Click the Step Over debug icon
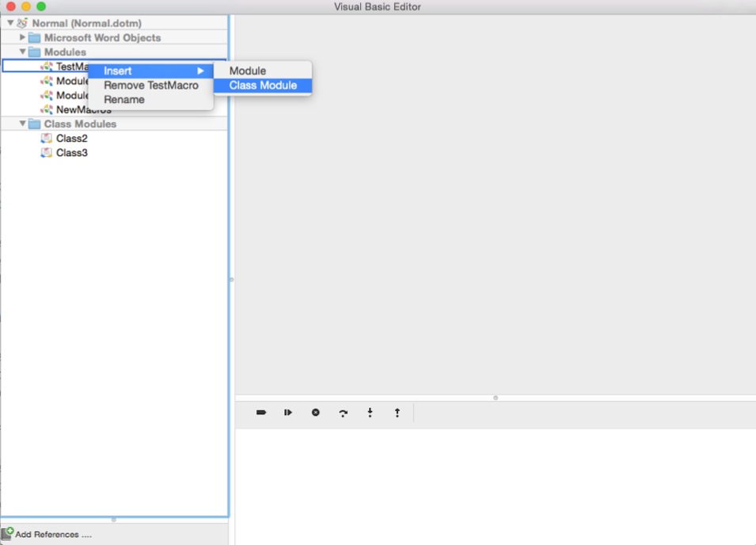This screenshot has height=545, width=756. click(343, 413)
